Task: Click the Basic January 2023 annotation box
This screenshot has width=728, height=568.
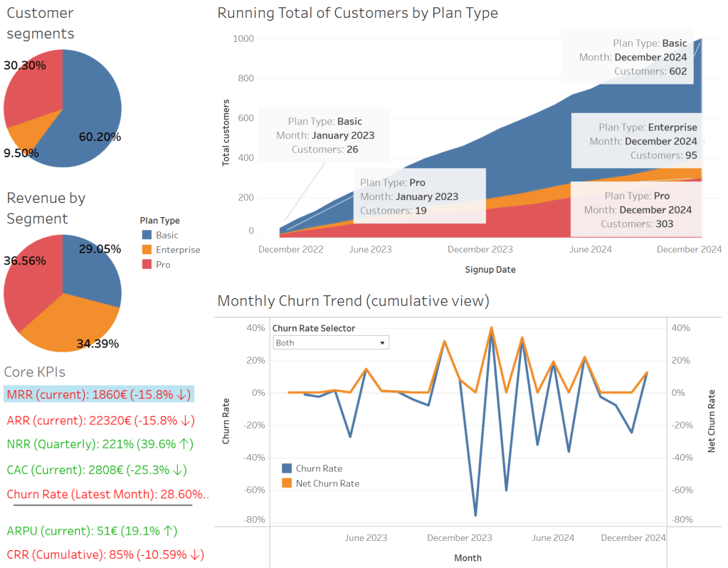Action: 324,135
